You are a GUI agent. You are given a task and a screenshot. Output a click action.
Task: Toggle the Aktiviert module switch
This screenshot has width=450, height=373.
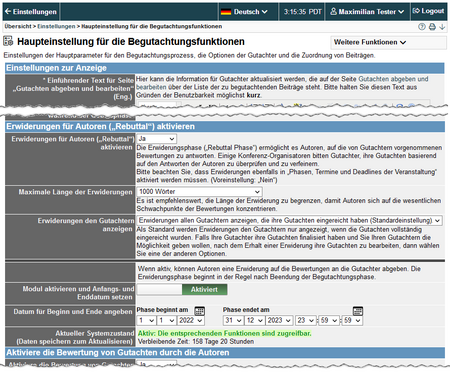(x=204, y=289)
